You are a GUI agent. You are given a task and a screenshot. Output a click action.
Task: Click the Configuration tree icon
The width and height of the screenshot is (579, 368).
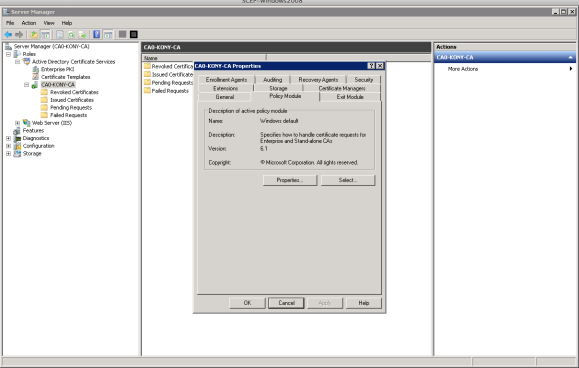(x=17, y=146)
